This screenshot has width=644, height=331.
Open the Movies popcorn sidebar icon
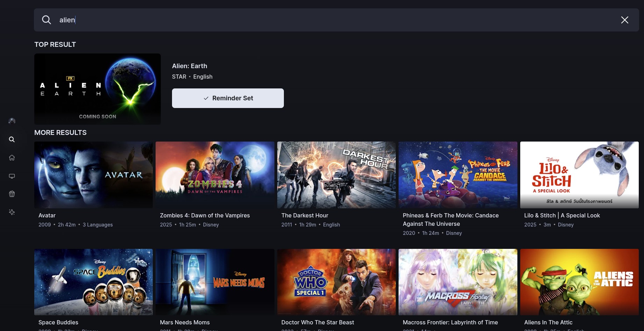coord(12,194)
